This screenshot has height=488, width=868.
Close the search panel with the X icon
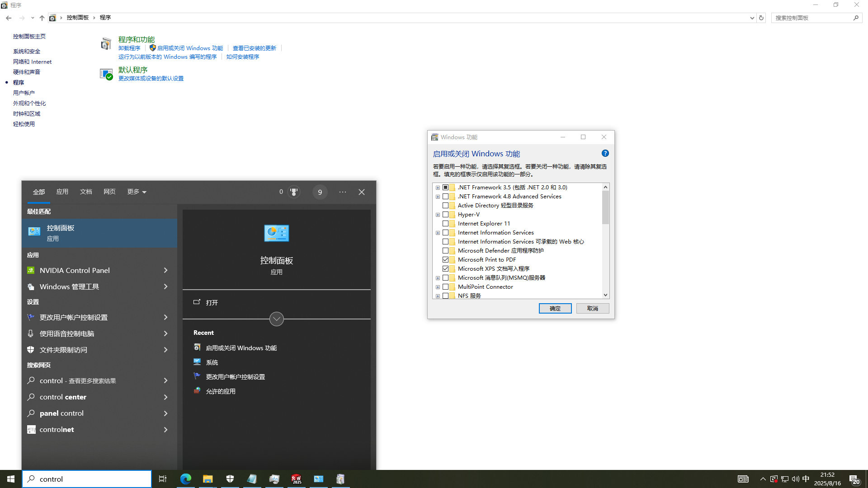[x=362, y=192]
